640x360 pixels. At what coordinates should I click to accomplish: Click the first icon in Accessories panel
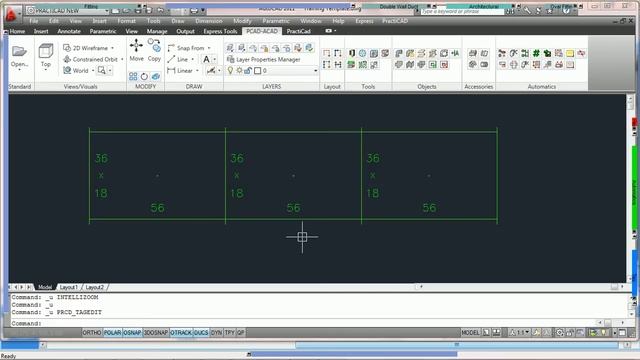(x=473, y=53)
